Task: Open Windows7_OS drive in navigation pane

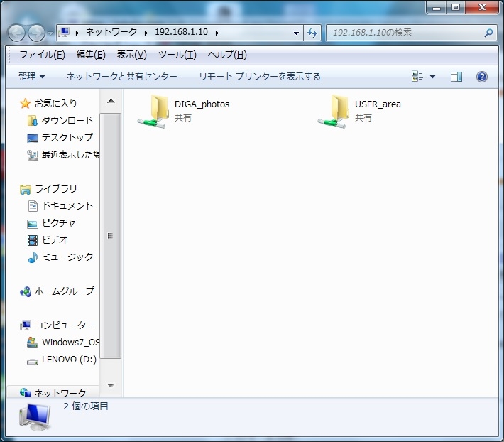Action: click(70, 342)
